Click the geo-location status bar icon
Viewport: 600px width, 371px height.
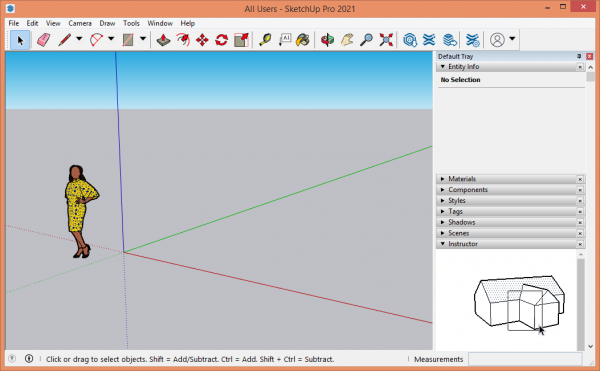pyautogui.click(x=12, y=359)
